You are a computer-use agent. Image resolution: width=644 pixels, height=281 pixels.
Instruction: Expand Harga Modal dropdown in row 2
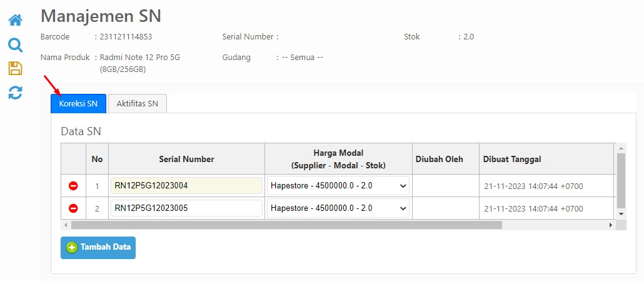[x=338, y=208]
